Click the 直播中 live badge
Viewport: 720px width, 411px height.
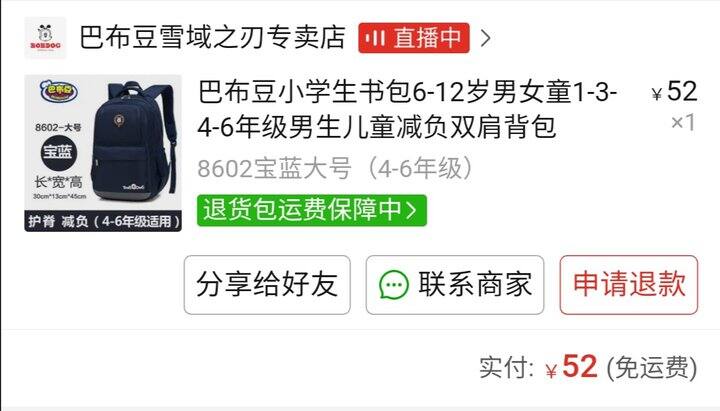pos(414,38)
